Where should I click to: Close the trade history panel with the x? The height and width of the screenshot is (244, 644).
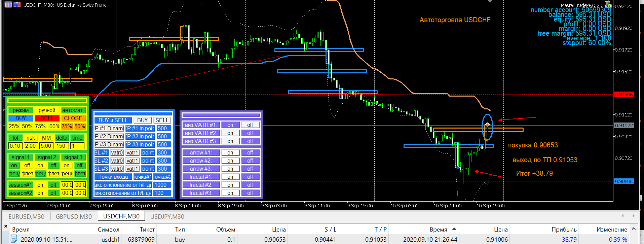tap(5, 226)
